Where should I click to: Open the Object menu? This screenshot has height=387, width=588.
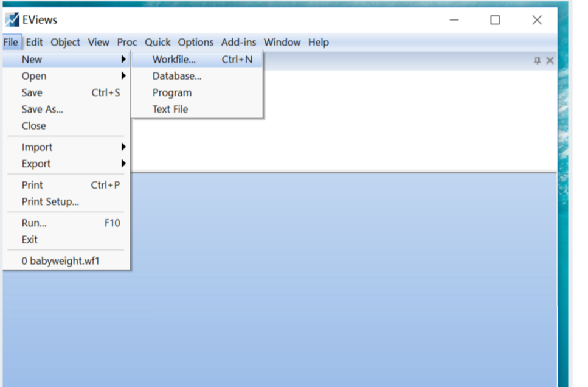tap(65, 42)
